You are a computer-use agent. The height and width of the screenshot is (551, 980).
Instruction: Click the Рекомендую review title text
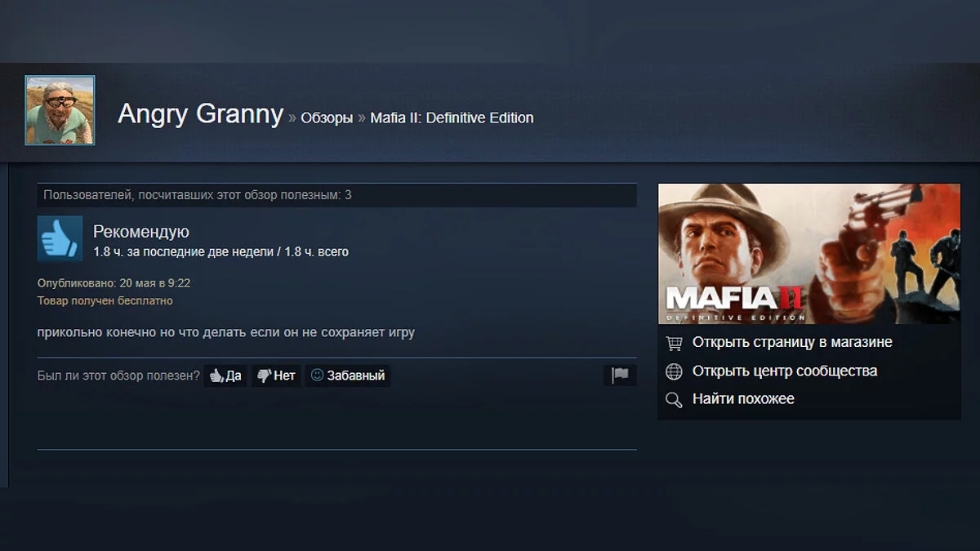[x=141, y=232]
